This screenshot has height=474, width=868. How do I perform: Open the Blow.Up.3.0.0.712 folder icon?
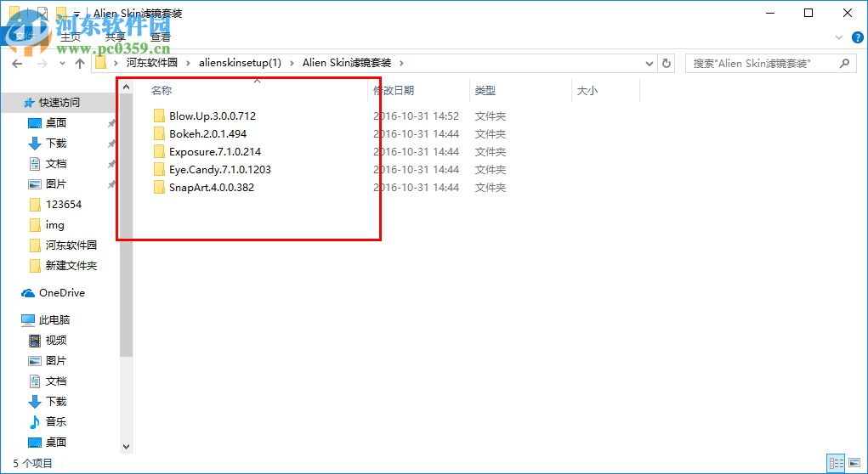(160, 116)
